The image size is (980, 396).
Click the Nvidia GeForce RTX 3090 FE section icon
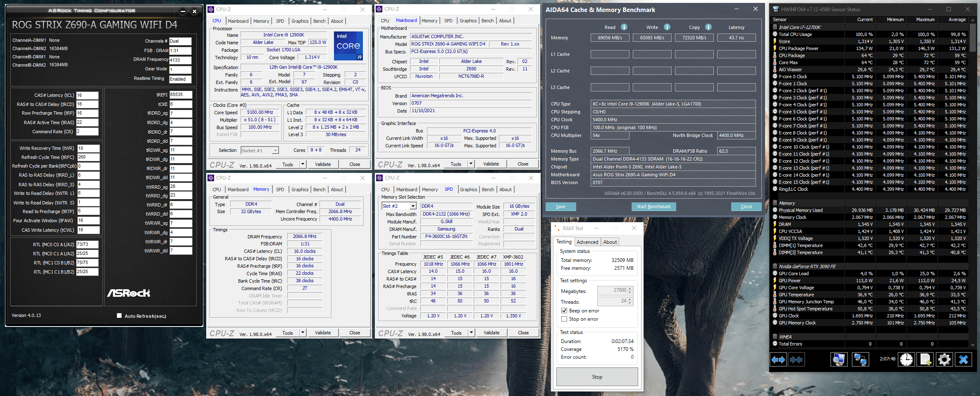775,266
